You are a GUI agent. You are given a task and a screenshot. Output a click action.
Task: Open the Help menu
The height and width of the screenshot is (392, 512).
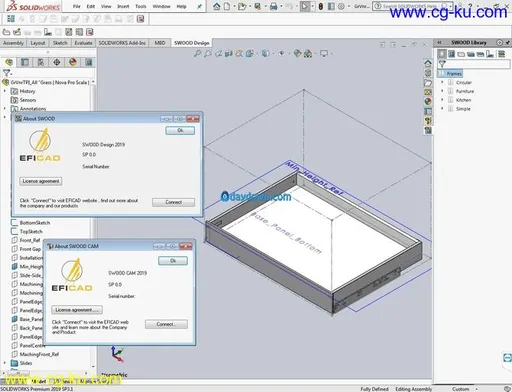(x=181, y=6)
